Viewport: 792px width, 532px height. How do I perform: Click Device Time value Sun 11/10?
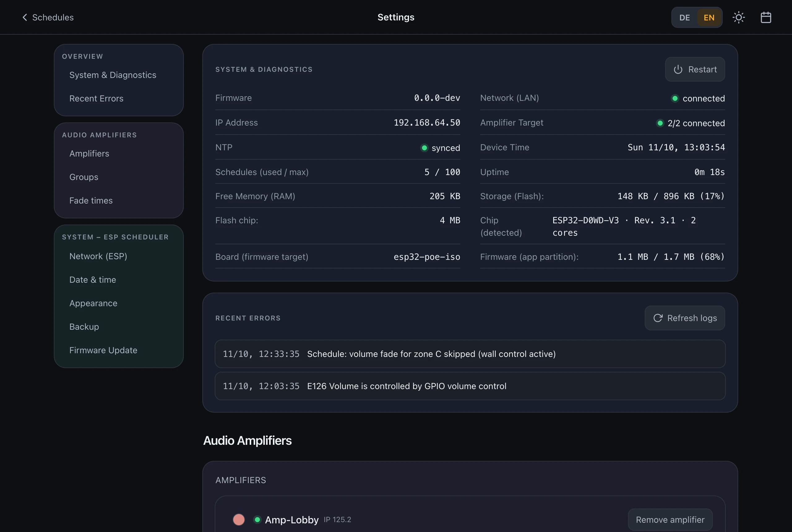coord(676,147)
